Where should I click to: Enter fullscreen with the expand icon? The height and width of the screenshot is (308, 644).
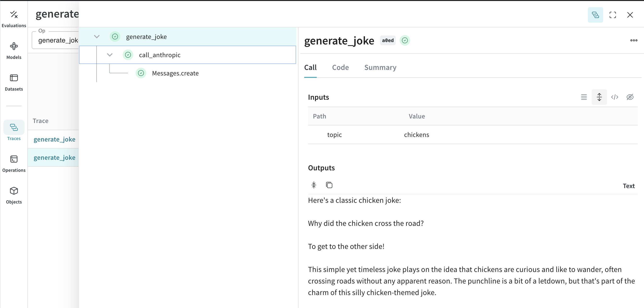pos(613,15)
